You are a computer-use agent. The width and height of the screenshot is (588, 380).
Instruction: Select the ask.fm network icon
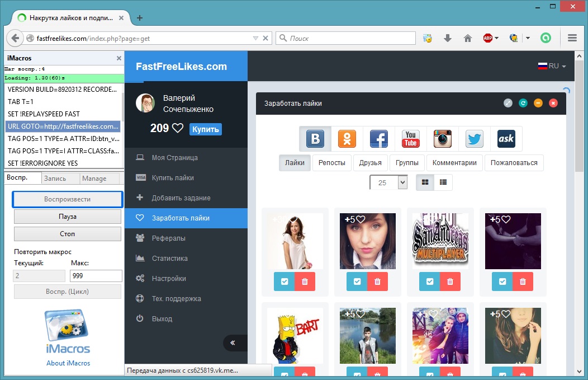(506, 139)
